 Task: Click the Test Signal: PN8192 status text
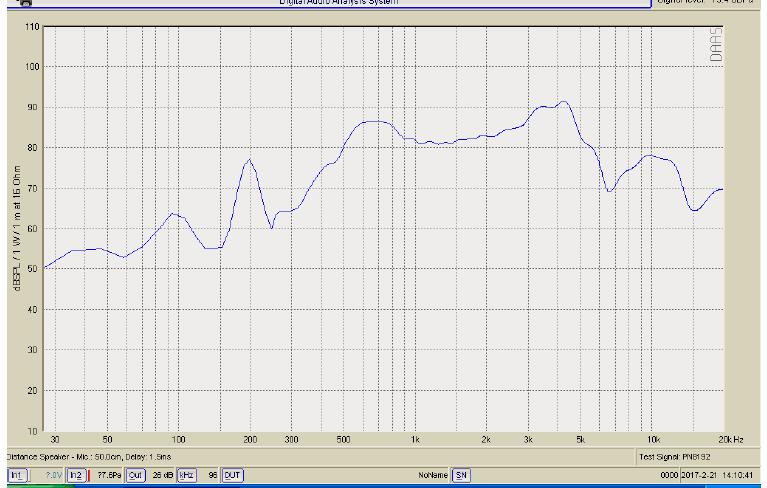[x=675, y=457]
